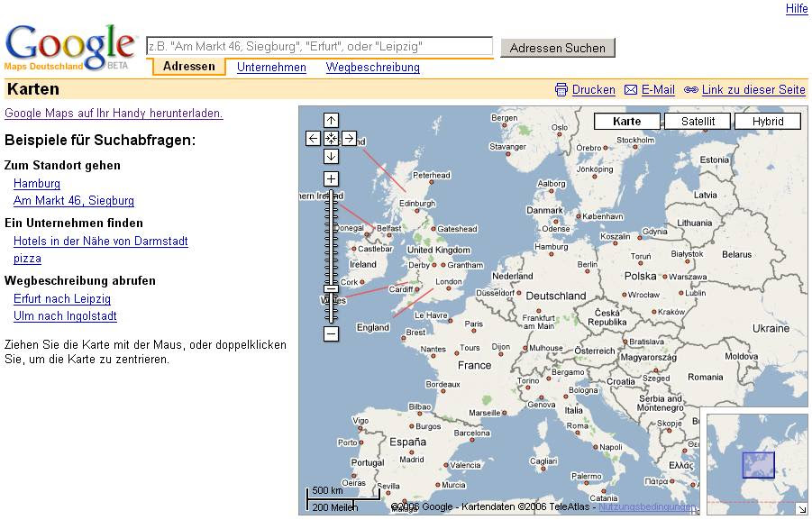Click the Belarus label on the map
This screenshot has width=812, height=520.
(736, 254)
